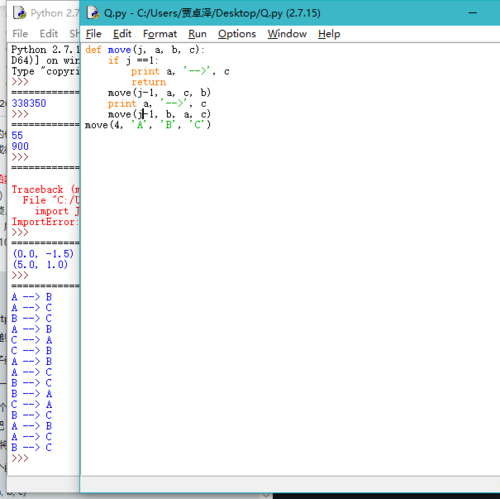The width and height of the screenshot is (500, 499).
Task: Click shell output '55'
Action: point(17,135)
